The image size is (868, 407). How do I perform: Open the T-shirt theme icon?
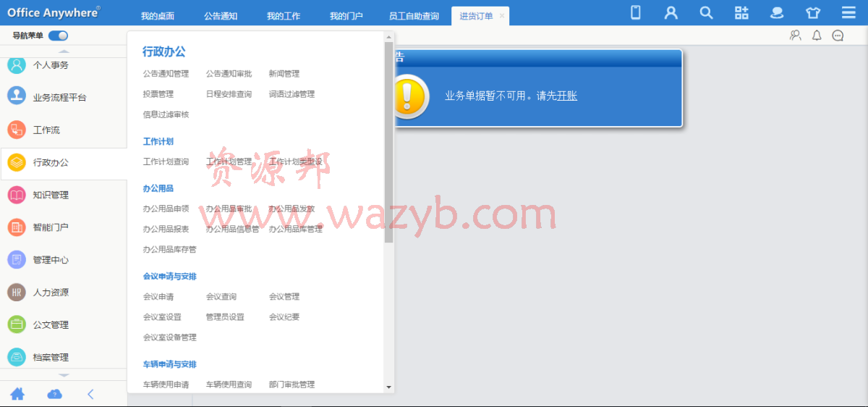pyautogui.click(x=813, y=12)
